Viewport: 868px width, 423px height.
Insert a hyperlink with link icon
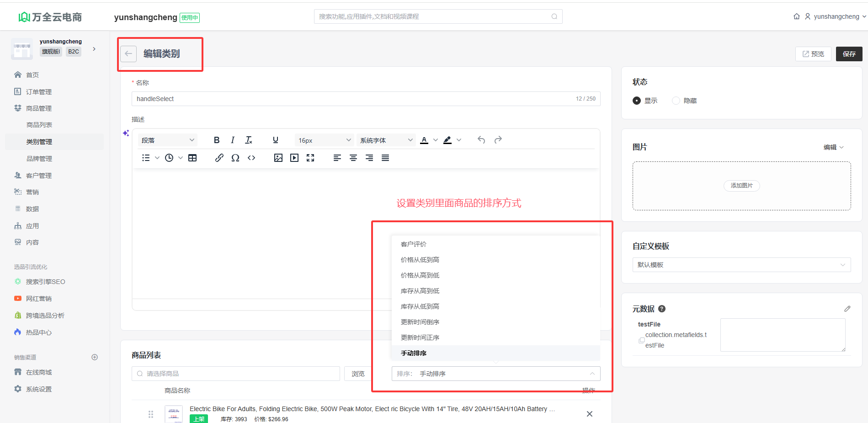(x=219, y=158)
